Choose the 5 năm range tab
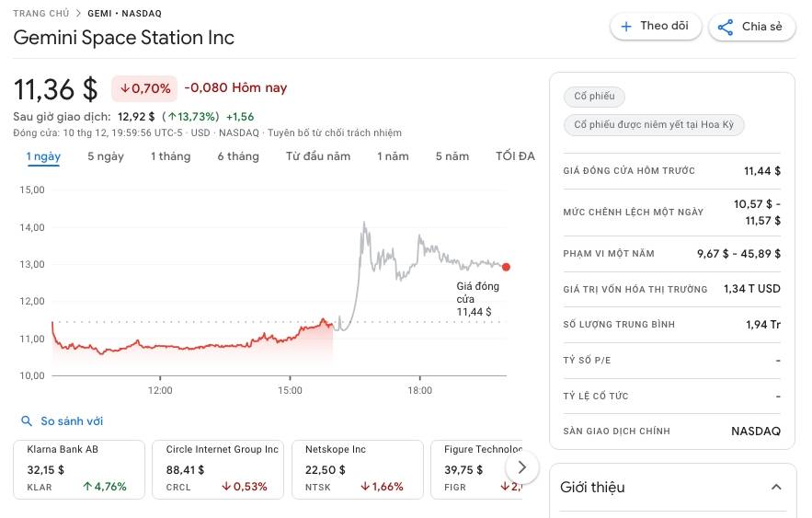812x518 pixels. (452, 156)
